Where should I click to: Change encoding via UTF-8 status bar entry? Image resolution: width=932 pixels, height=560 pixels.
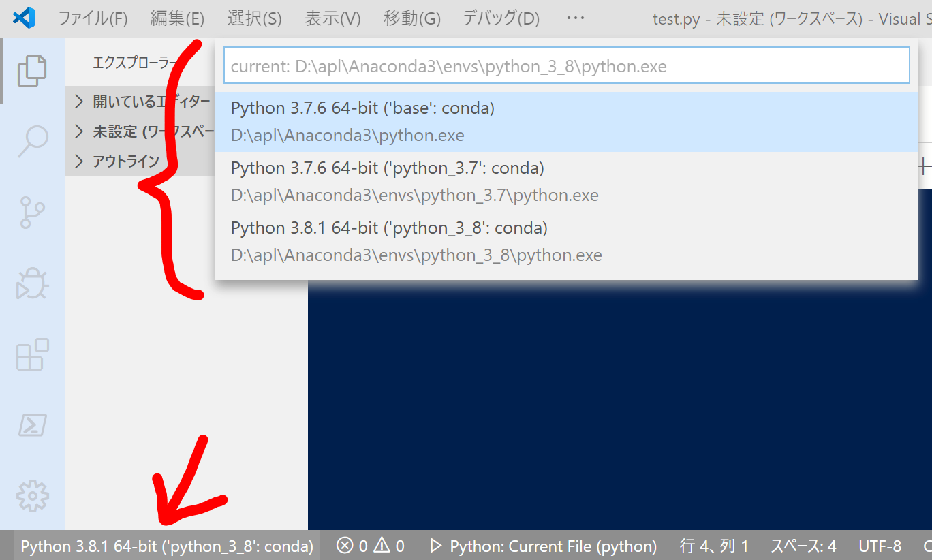point(880,545)
